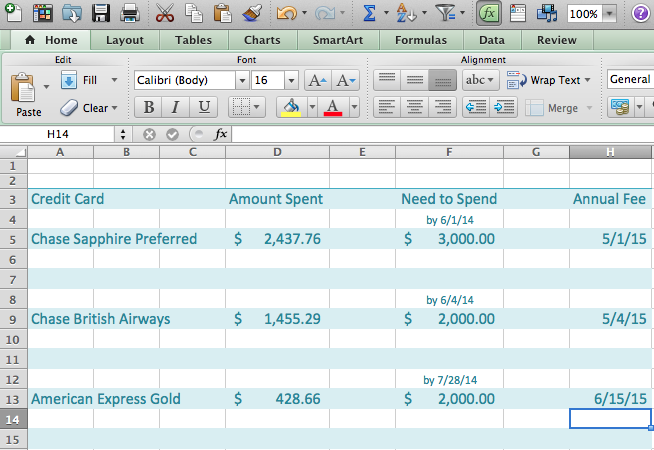
Task: Click Wrap Text
Action: tap(549, 80)
